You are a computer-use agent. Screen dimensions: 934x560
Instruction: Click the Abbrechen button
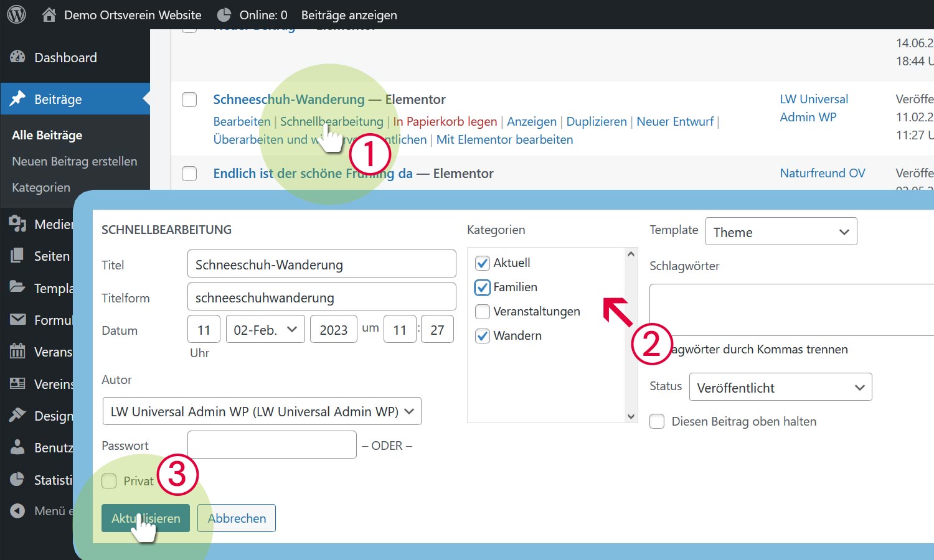tap(236, 518)
